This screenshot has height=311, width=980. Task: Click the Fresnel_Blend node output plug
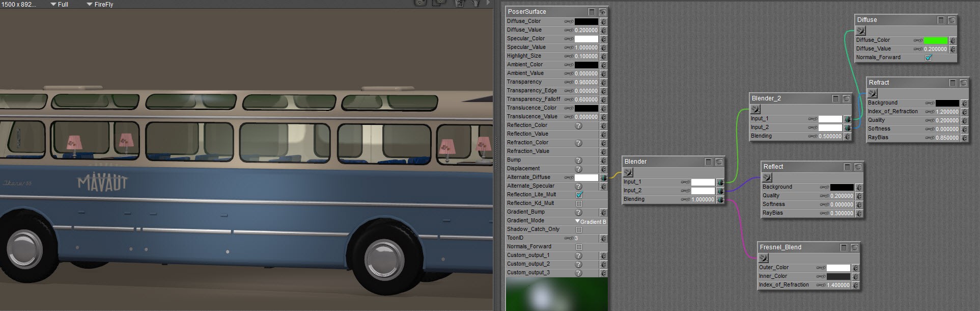tap(764, 258)
